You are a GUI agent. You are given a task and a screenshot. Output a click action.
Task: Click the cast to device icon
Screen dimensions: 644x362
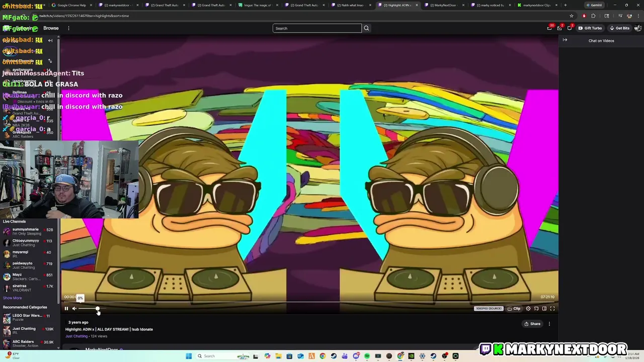click(536, 309)
